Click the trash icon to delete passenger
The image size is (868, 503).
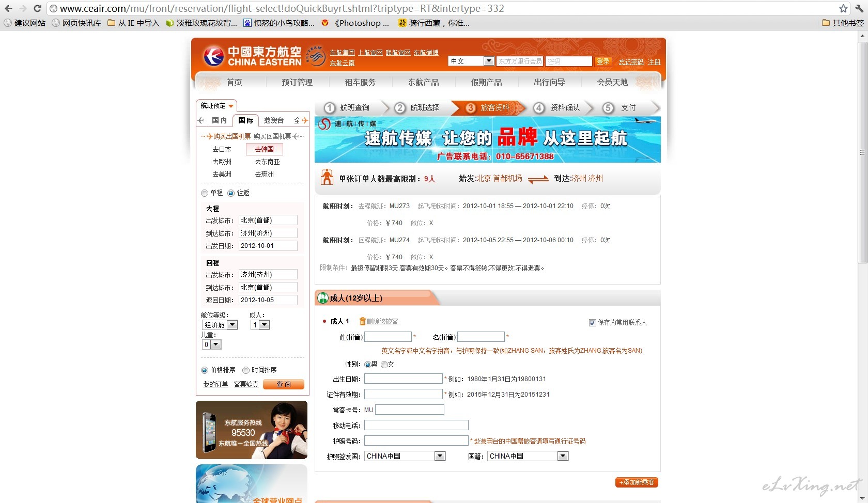point(362,321)
